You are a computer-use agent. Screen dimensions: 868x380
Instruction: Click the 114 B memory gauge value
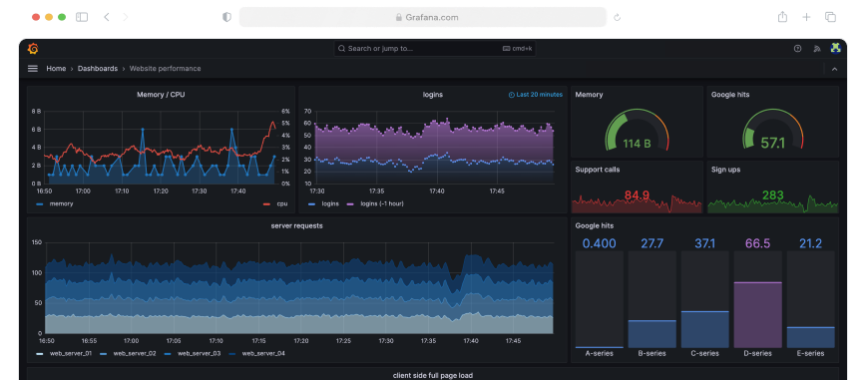tap(637, 144)
